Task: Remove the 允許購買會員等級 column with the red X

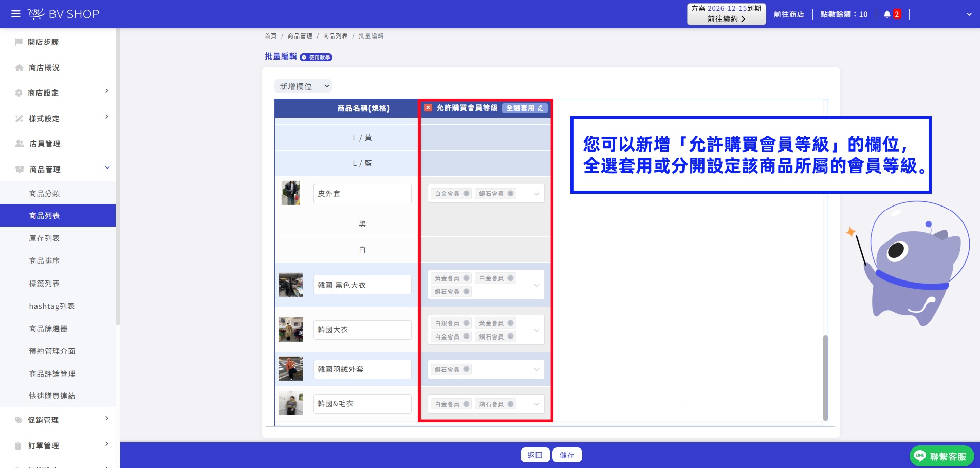Action: (x=428, y=108)
